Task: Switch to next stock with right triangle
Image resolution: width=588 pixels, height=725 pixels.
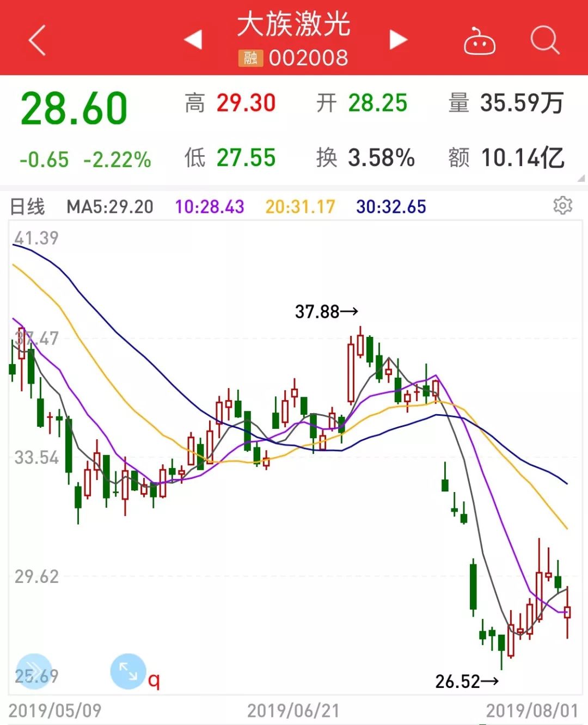Action: click(x=399, y=39)
